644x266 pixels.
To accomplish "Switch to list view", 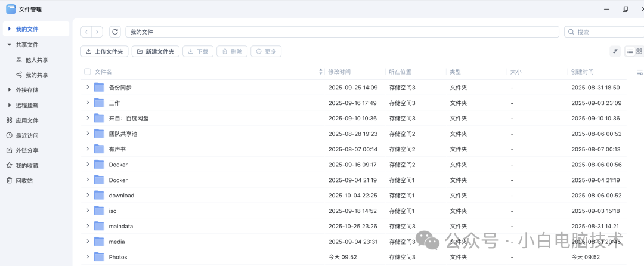I will coord(630,51).
